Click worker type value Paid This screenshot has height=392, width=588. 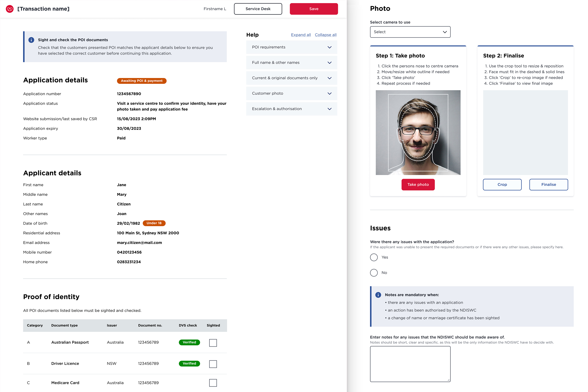point(121,138)
